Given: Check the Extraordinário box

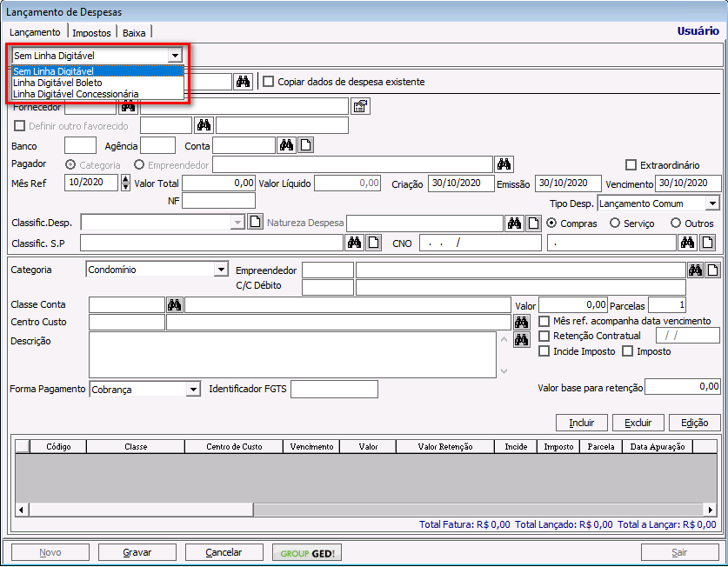Looking at the screenshot, I should click(631, 165).
